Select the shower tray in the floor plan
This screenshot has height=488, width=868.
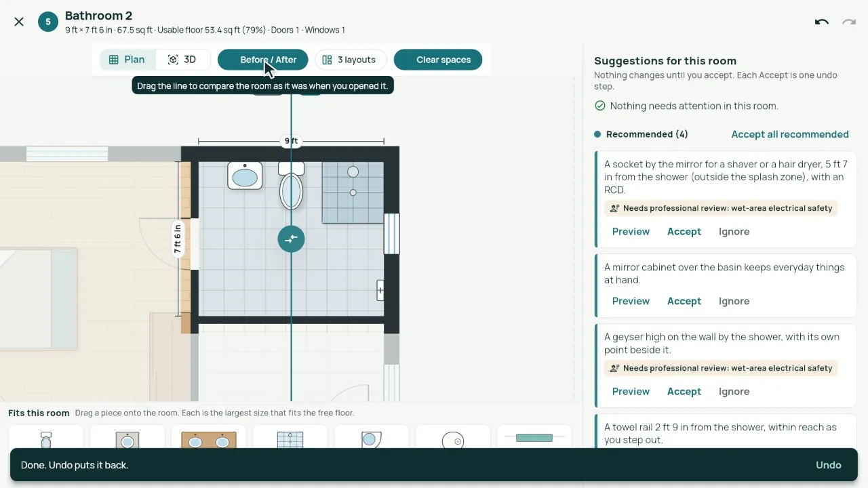click(353, 192)
